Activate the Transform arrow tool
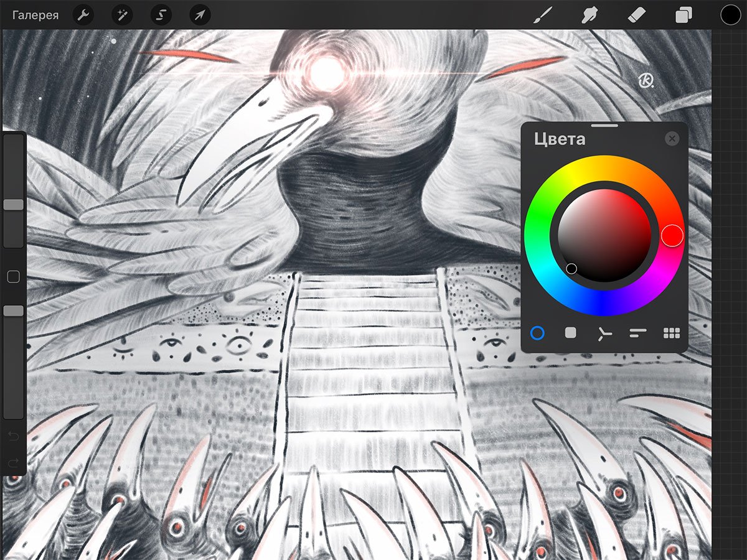747x560 pixels. [x=200, y=15]
